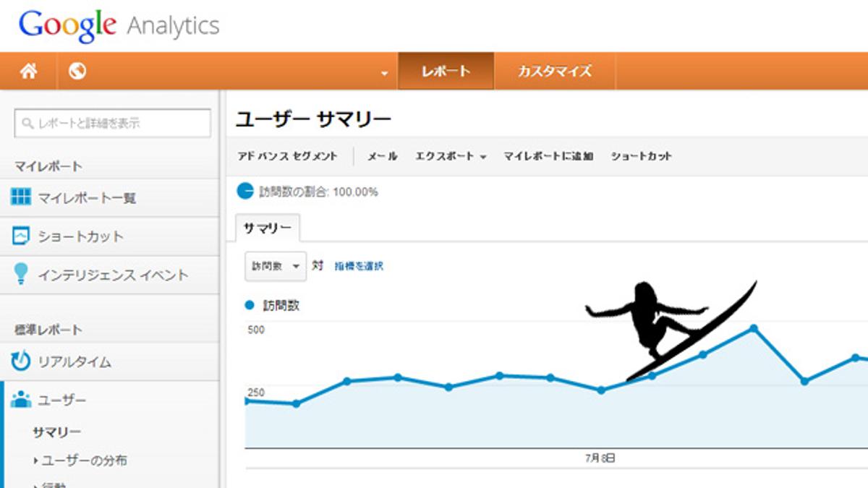Click マイレポートに追加 button

pyautogui.click(x=548, y=155)
